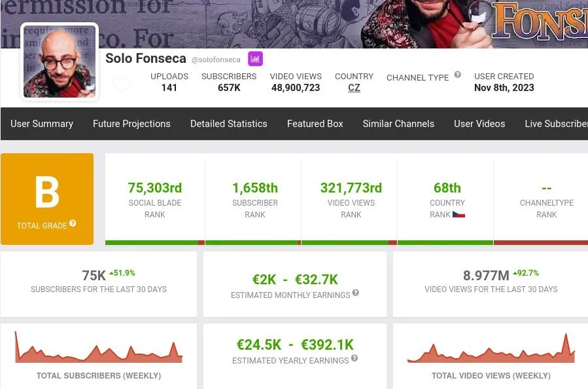Click the Estimated Monthly Earnings help icon
The height and width of the screenshot is (389, 588).
pyautogui.click(x=355, y=294)
